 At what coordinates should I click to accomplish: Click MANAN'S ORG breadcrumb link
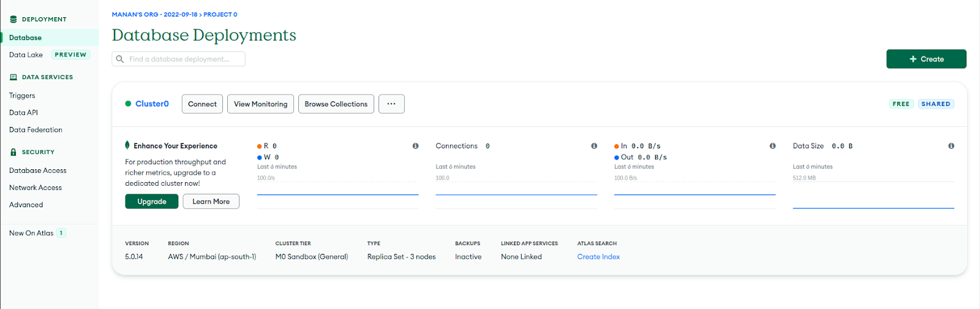pyautogui.click(x=154, y=14)
